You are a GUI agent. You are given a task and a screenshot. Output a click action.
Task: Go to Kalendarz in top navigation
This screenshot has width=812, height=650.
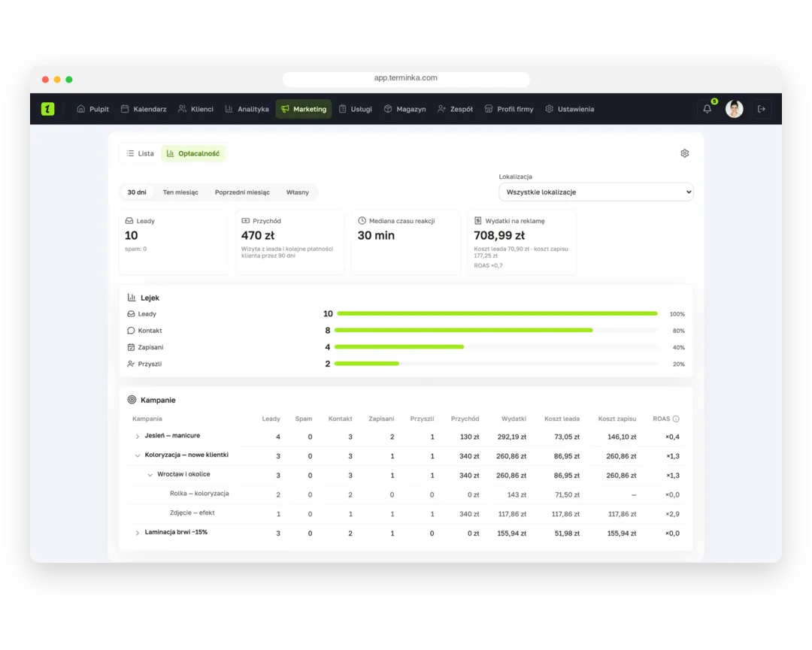click(x=144, y=109)
